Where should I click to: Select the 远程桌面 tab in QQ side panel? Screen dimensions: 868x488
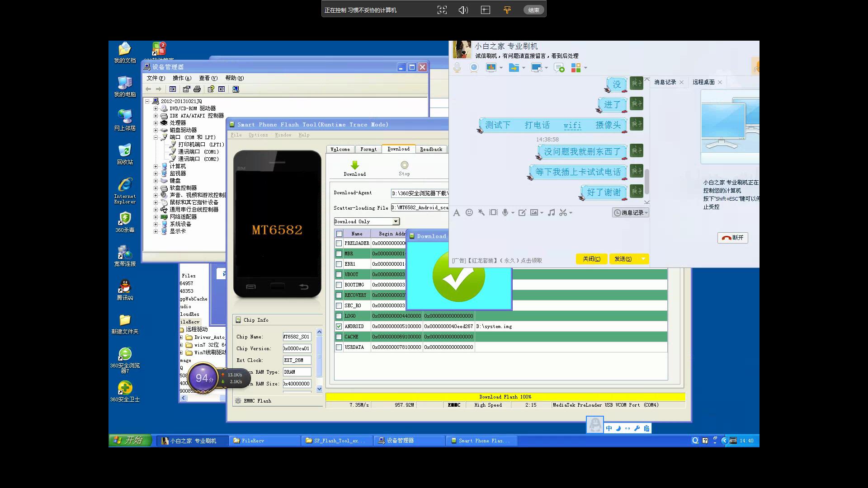[x=703, y=82]
